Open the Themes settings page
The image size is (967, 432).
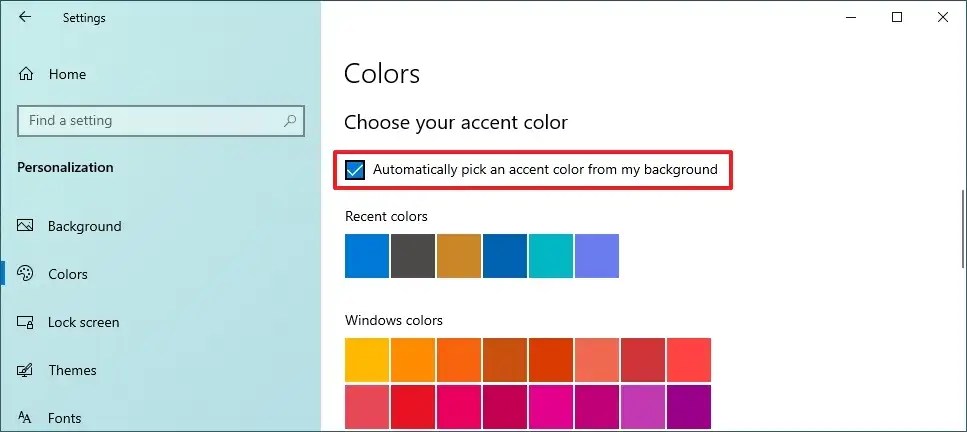pyautogui.click(x=160, y=370)
